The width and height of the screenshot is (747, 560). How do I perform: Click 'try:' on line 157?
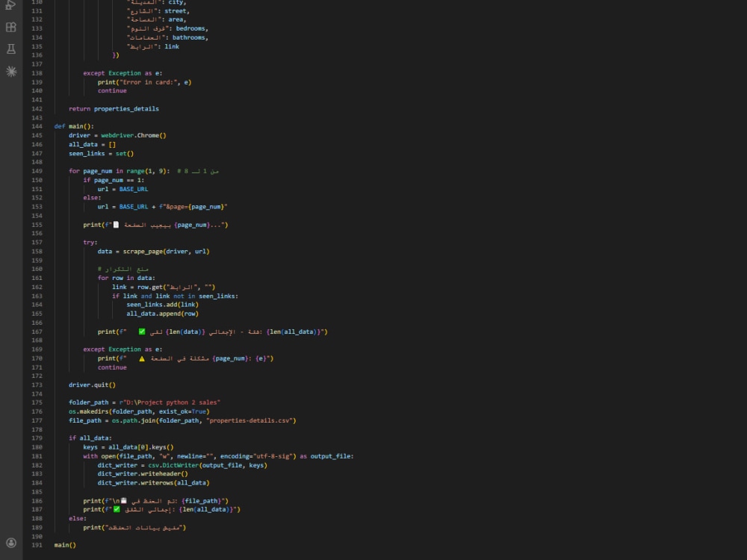pyautogui.click(x=90, y=243)
